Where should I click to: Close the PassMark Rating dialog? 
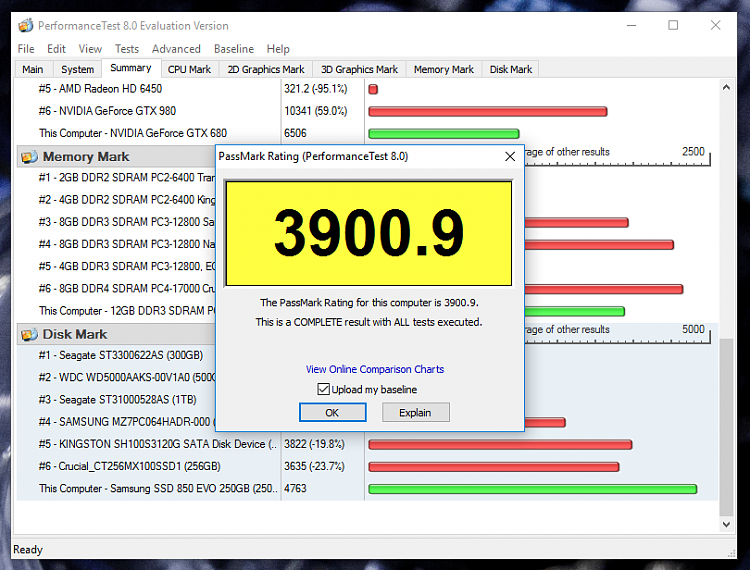(x=510, y=156)
